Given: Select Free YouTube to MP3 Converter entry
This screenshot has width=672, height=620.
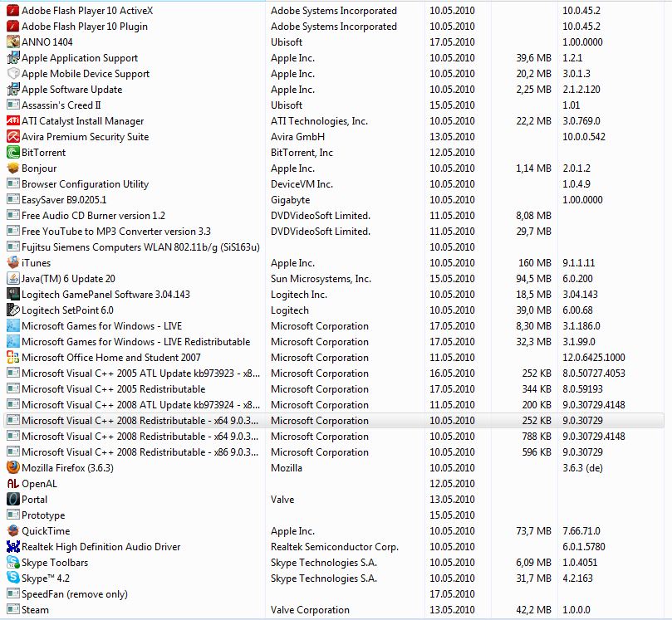Looking at the screenshot, I should pyautogui.click(x=334, y=232).
